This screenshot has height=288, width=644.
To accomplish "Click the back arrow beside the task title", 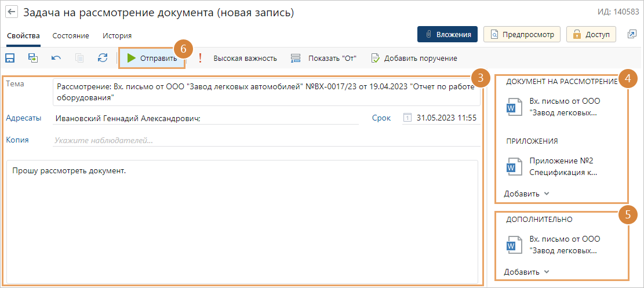I will (11, 12).
